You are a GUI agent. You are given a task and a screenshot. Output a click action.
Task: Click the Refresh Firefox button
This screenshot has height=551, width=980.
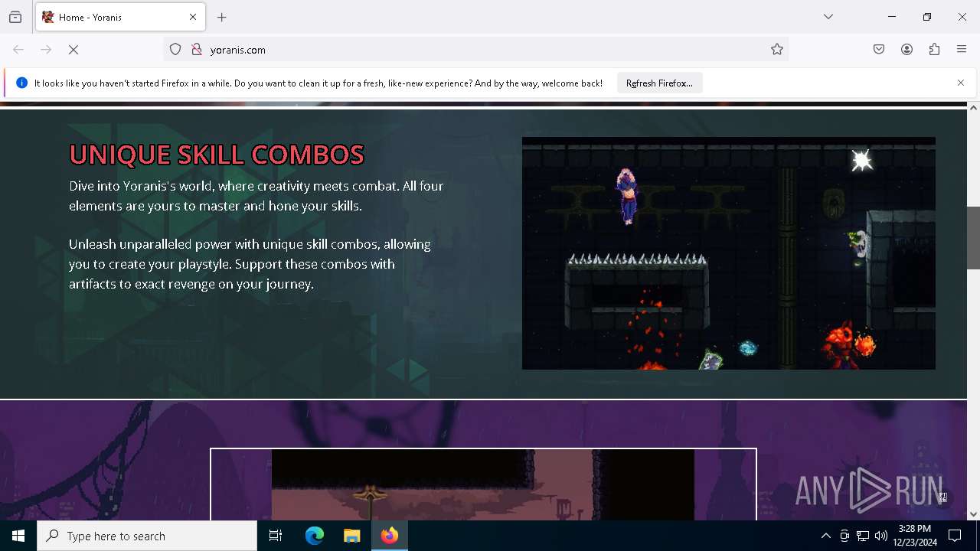(x=659, y=83)
